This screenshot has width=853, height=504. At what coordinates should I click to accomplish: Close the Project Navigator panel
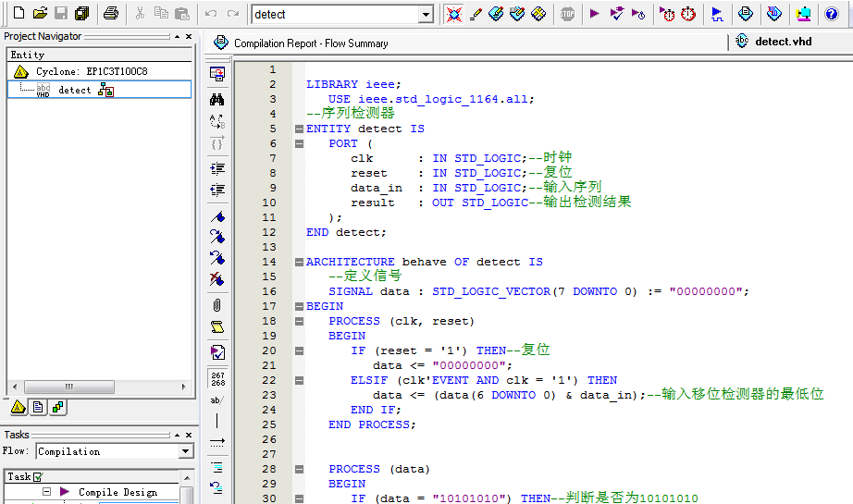point(189,36)
